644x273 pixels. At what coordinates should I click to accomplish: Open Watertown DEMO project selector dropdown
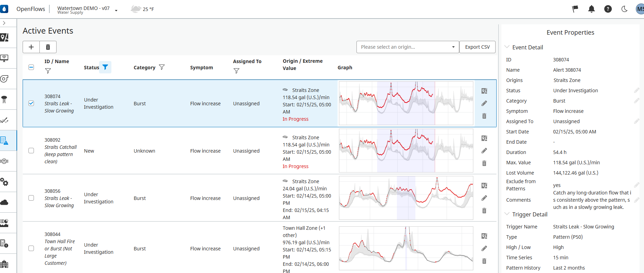116,10
